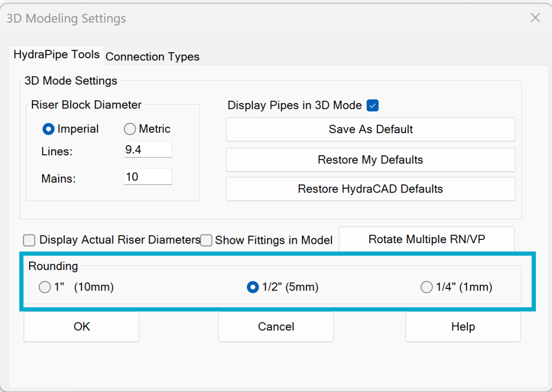Click the Rounding group label
The height and width of the screenshot is (392, 552).
(x=53, y=266)
